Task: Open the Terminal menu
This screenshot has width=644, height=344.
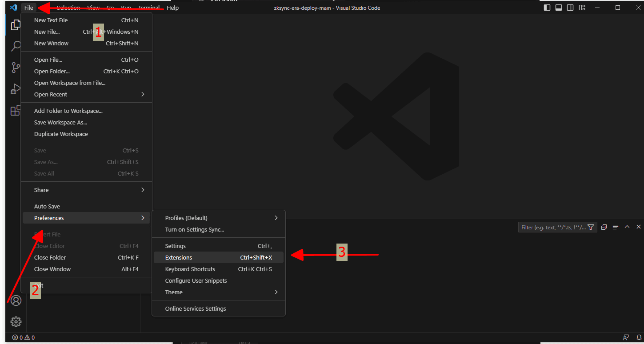Action: 149,8
